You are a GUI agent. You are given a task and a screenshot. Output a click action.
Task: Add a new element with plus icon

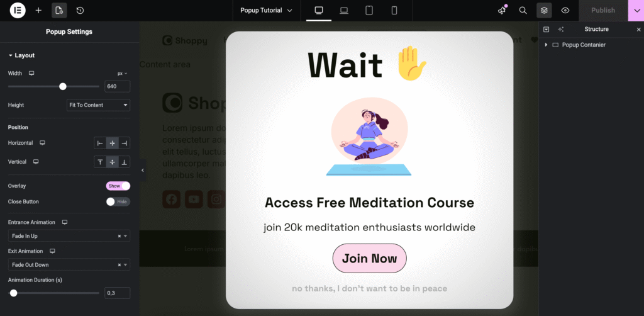coord(38,10)
